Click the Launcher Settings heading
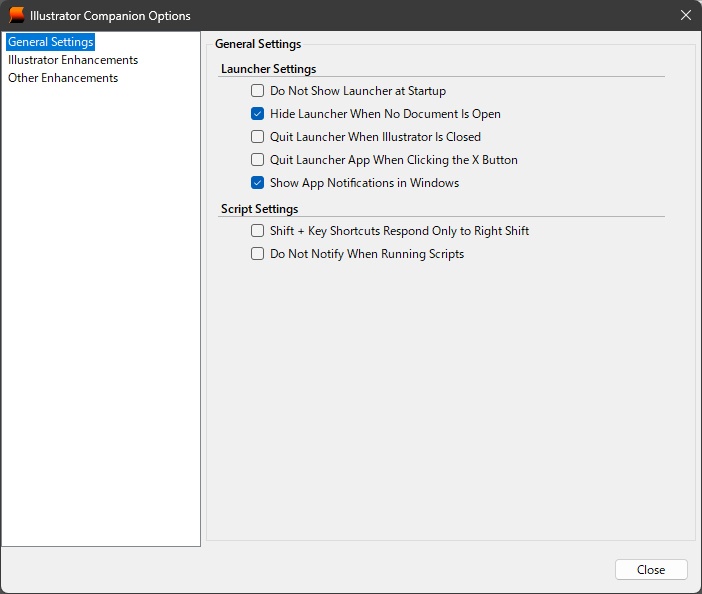The height and width of the screenshot is (594, 702). coord(269,69)
